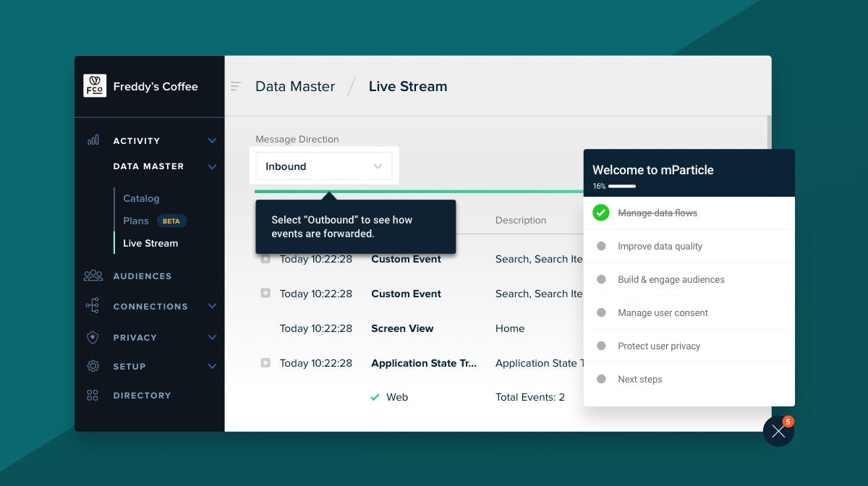Click the Live Stream breadcrumb title
The image size is (868, 486).
(x=408, y=86)
